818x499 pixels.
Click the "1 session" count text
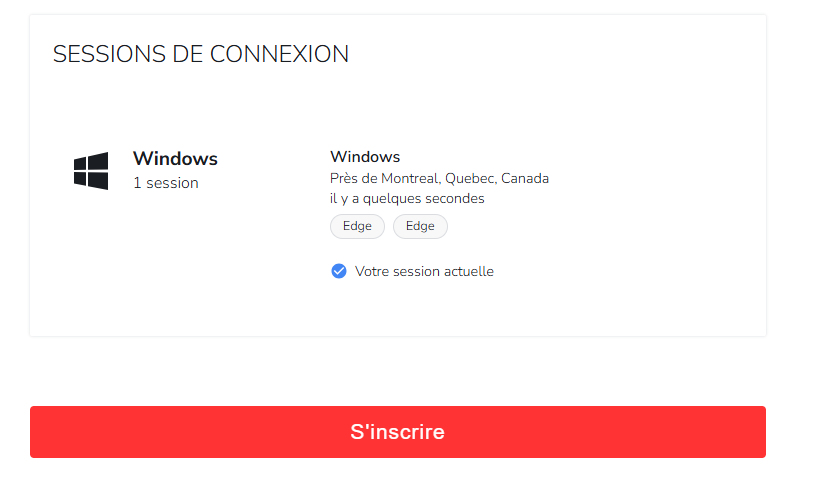pos(165,183)
